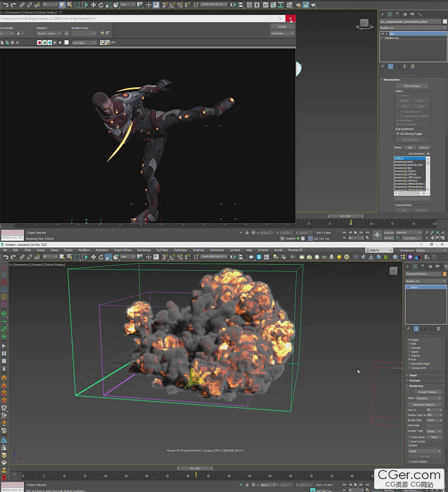
Task: Click white swatch in render window toolbar
Action: 67,42
